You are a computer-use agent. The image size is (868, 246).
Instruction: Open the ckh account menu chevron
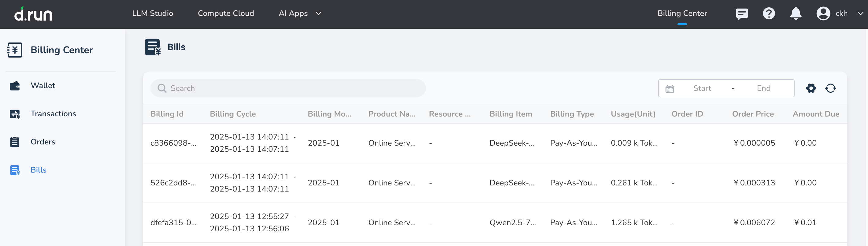860,14
